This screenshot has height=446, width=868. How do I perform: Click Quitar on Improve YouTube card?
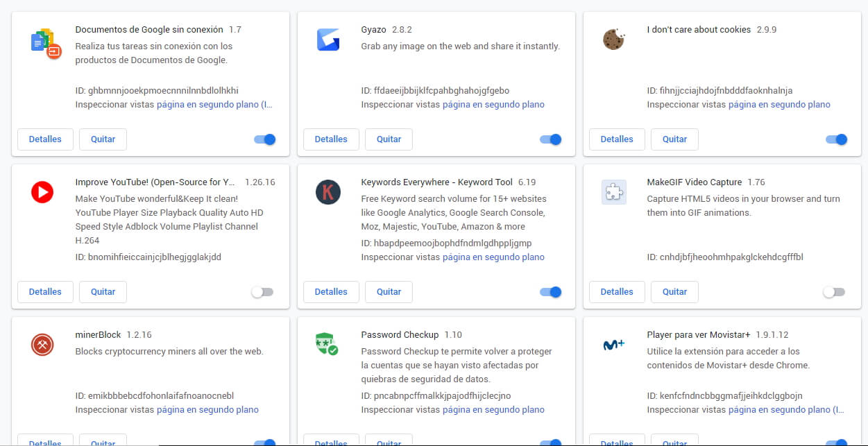[103, 292]
